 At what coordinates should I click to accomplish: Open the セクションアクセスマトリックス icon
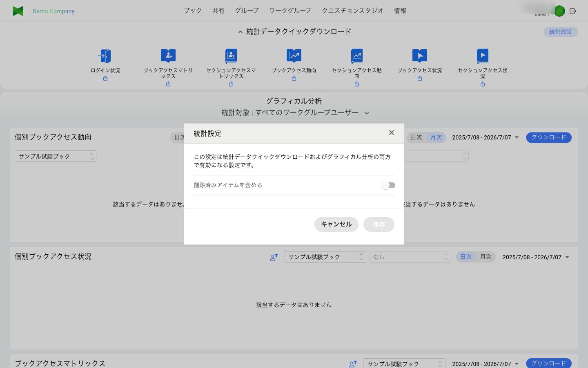231,56
